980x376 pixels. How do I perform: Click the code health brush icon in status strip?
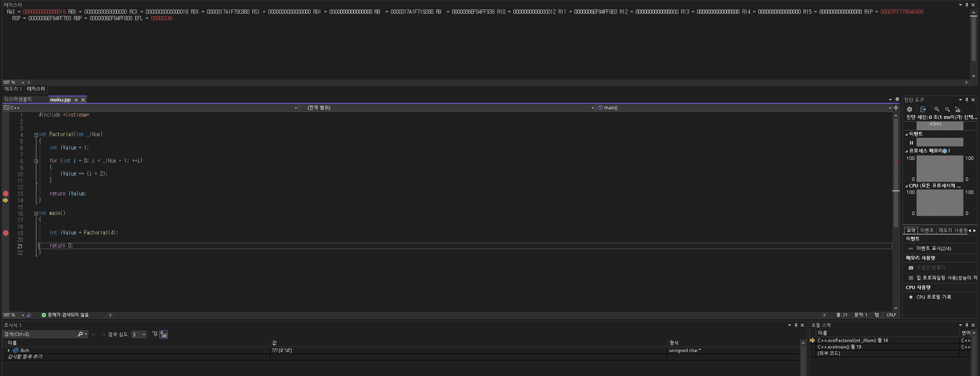(x=29, y=315)
